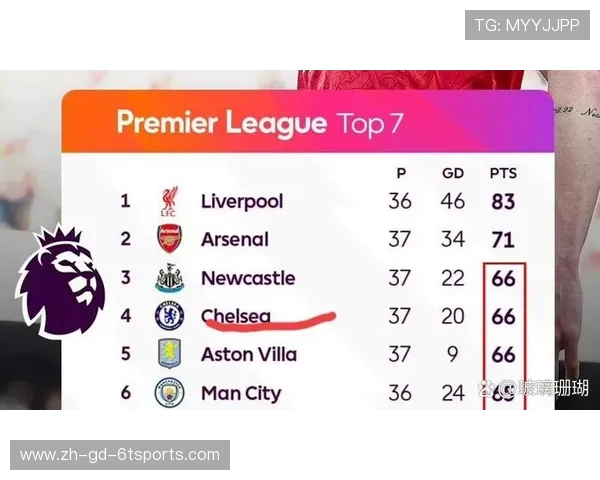Click the Liverpool club crest
The image size is (600, 480).
(169, 202)
